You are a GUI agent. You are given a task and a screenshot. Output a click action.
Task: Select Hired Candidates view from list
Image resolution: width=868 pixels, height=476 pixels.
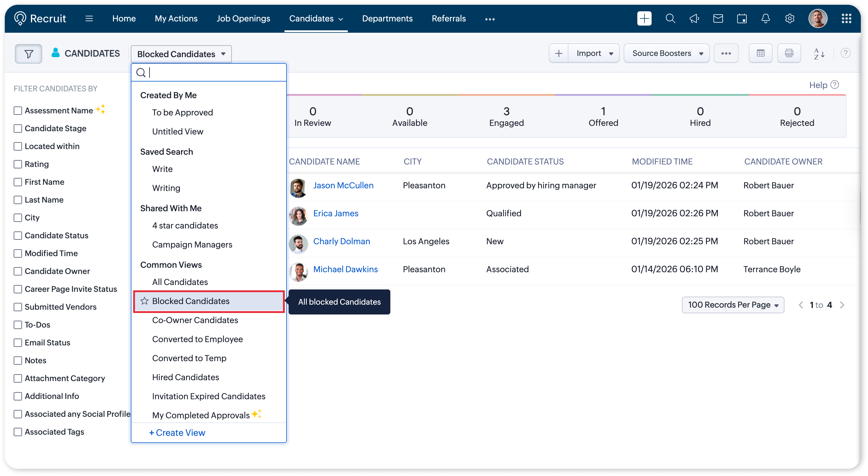click(x=185, y=377)
